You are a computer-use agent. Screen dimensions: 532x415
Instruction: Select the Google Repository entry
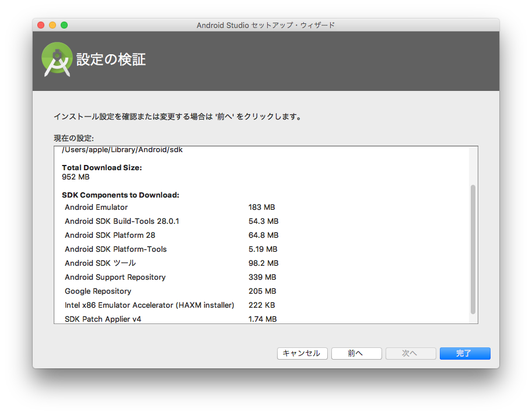tap(98, 291)
